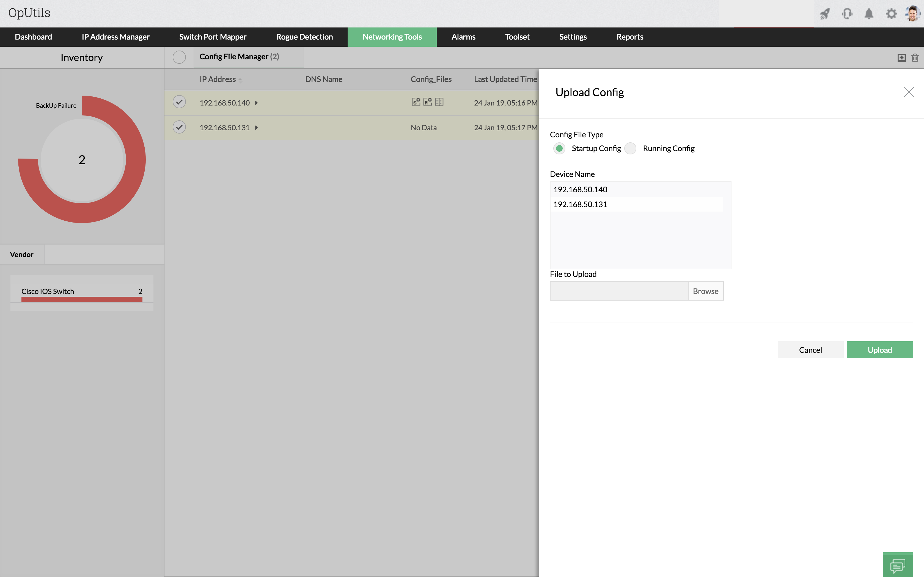Open the headset support icon
The image size is (924, 577).
(x=847, y=14)
